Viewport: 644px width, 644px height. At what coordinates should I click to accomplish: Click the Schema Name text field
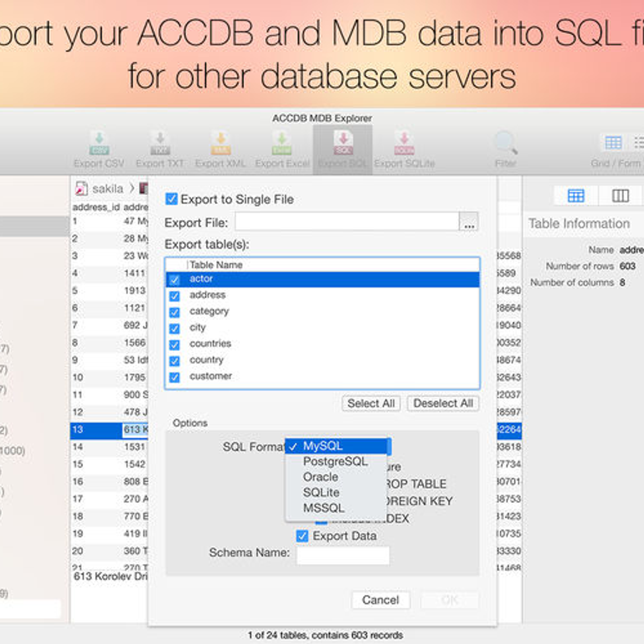[343, 555]
